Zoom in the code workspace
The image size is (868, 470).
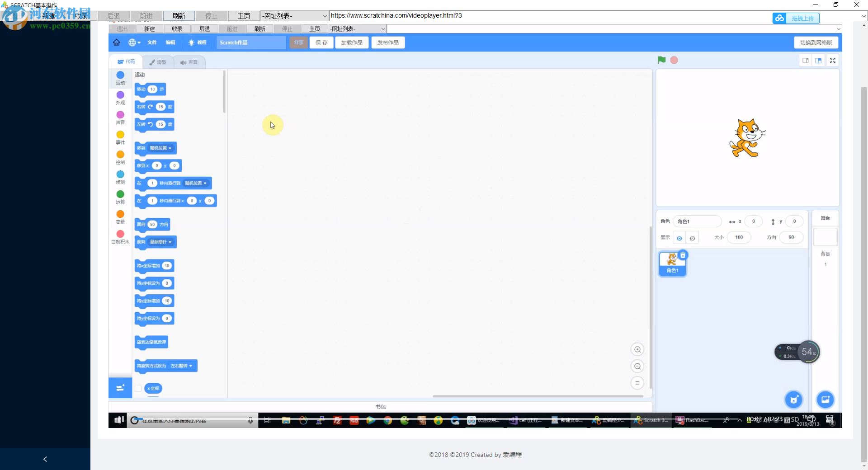pos(637,349)
